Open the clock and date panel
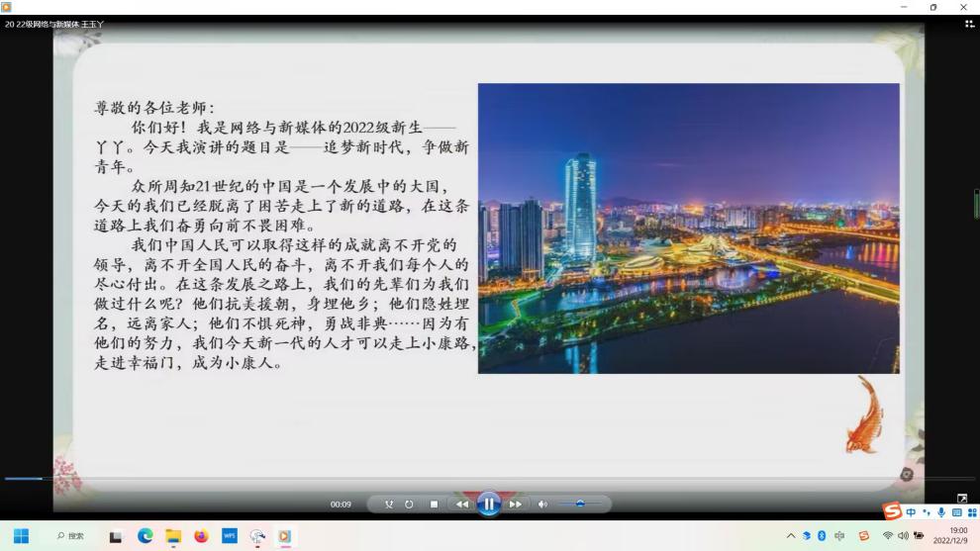This screenshot has width=980, height=551. coord(949,536)
